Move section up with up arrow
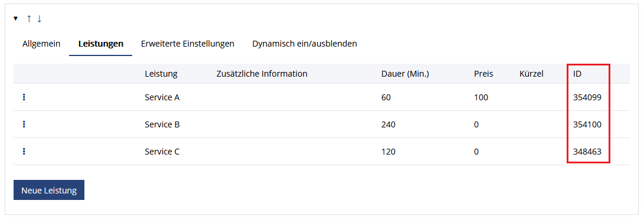The height and width of the screenshot is (220, 644). pyautogui.click(x=29, y=19)
